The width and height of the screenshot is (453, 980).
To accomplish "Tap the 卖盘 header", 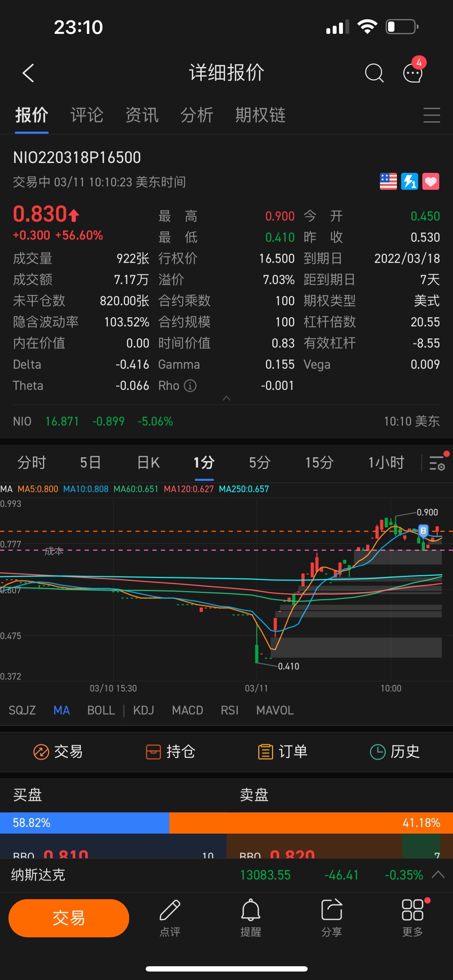I will (x=254, y=794).
